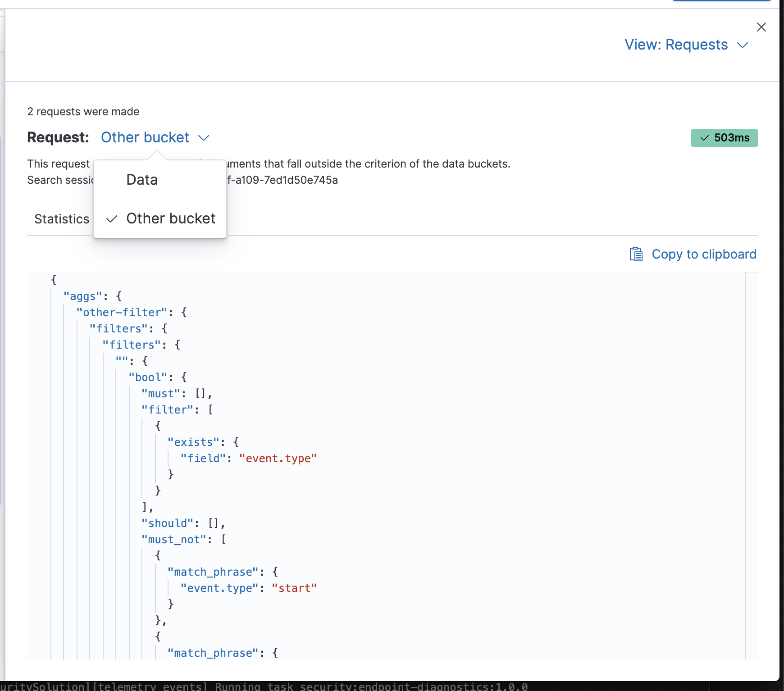Click the checkmark icon in 503ms badge
The image size is (784, 691).
[x=704, y=138]
